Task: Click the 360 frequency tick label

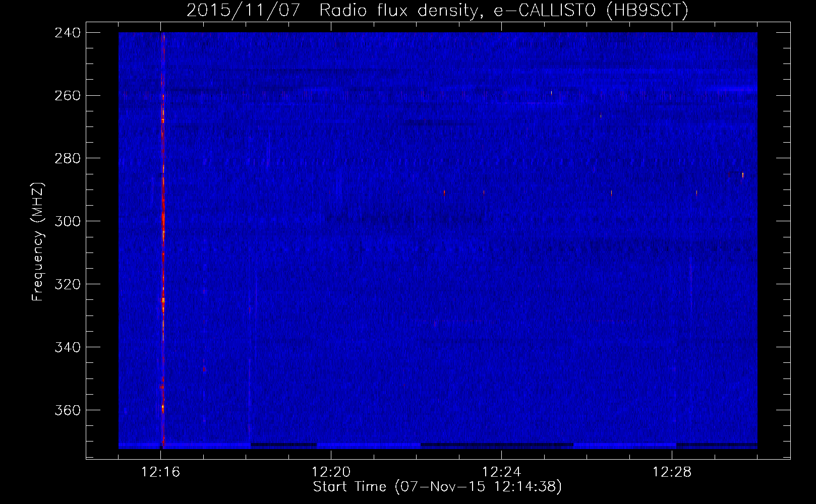Action: (67, 411)
